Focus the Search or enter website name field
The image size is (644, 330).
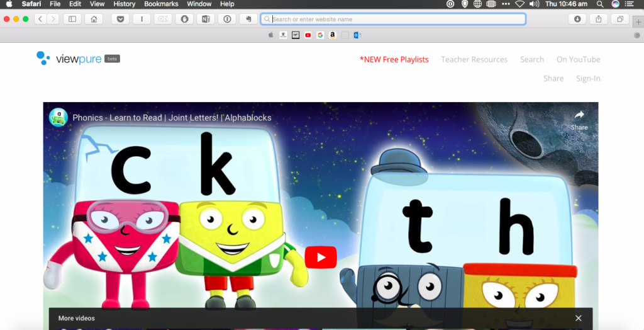tap(393, 19)
